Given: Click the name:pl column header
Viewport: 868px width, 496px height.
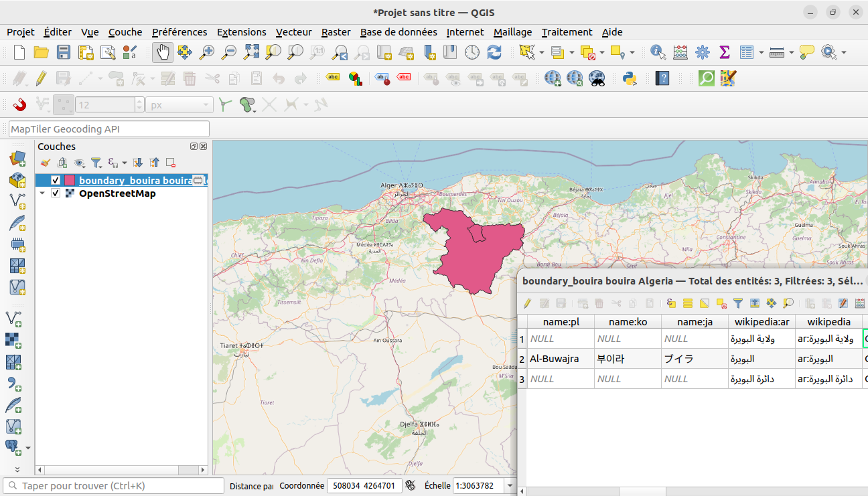Looking at the screenshot, I should point(561,322).
